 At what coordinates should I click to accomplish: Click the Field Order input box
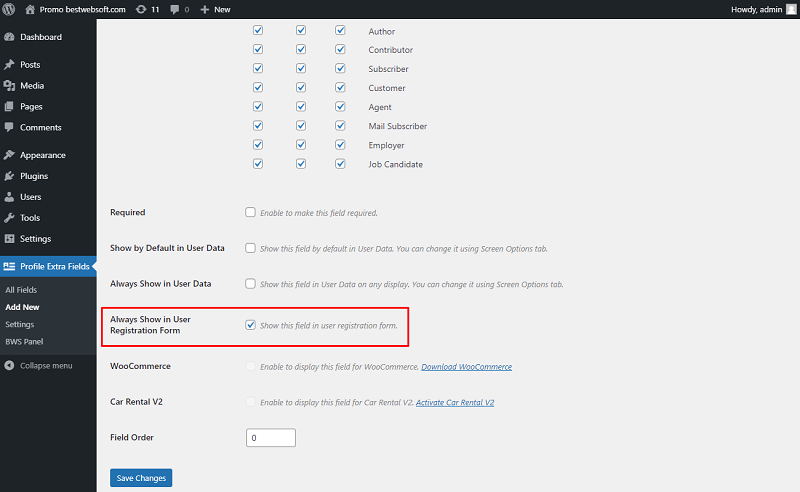tap(270, 437)
